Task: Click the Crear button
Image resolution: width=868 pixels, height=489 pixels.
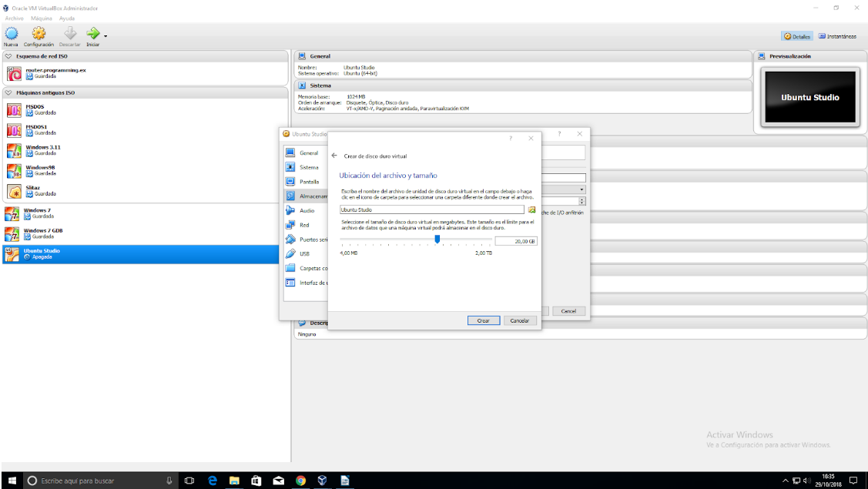Action: (483, 320)
